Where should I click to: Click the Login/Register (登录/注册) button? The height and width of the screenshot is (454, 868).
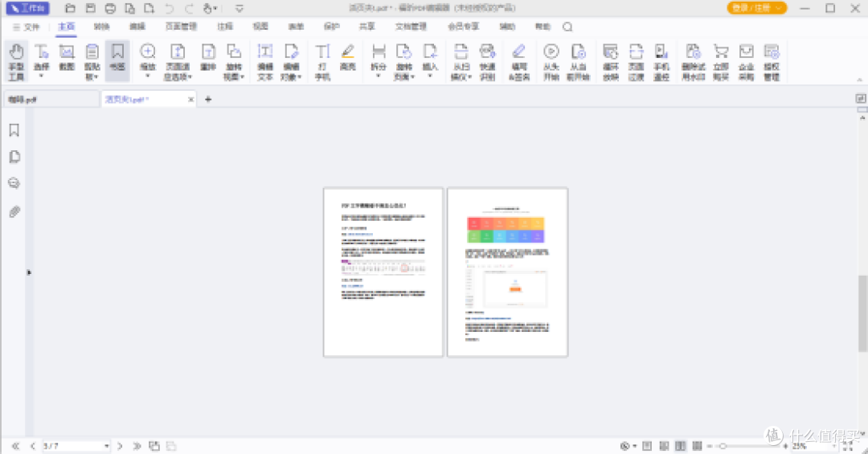coord(757,8)
